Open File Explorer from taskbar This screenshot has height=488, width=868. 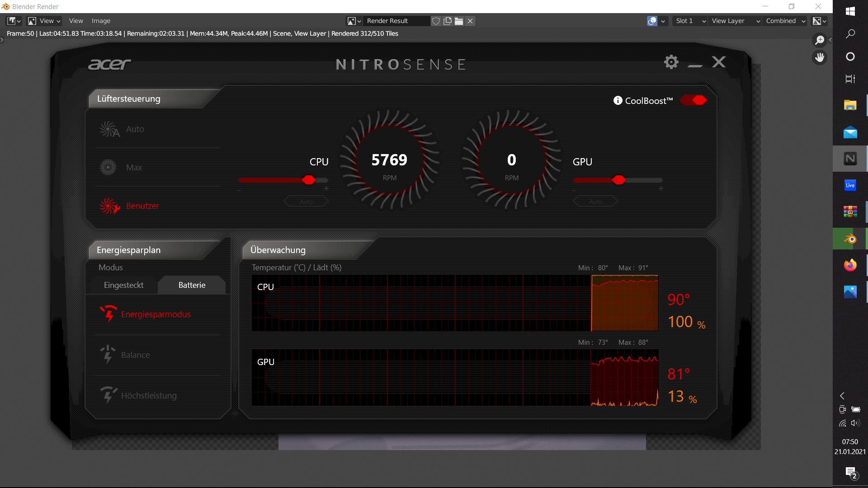pos(850,105)
